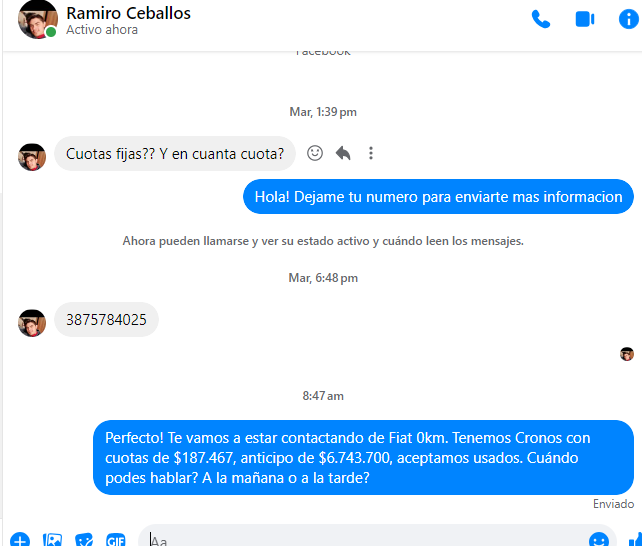This screenshot has width=642, height=546.
Task: Open Ramiro Ceballos profile picture in header
Action: tap(37, 19)
